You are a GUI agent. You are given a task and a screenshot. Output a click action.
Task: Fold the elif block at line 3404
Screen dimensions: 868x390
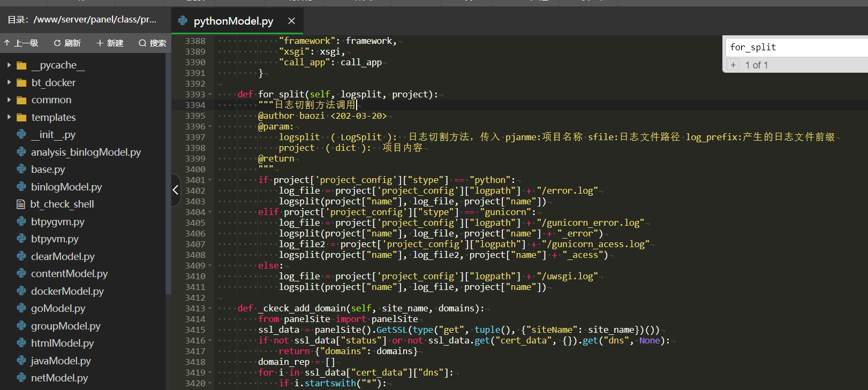(210, 212)
